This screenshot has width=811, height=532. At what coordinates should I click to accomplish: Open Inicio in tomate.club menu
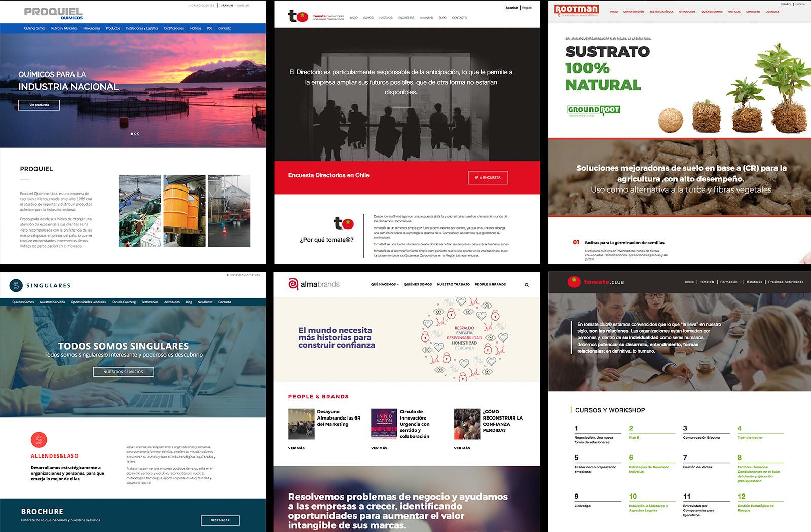pos(689,282)
